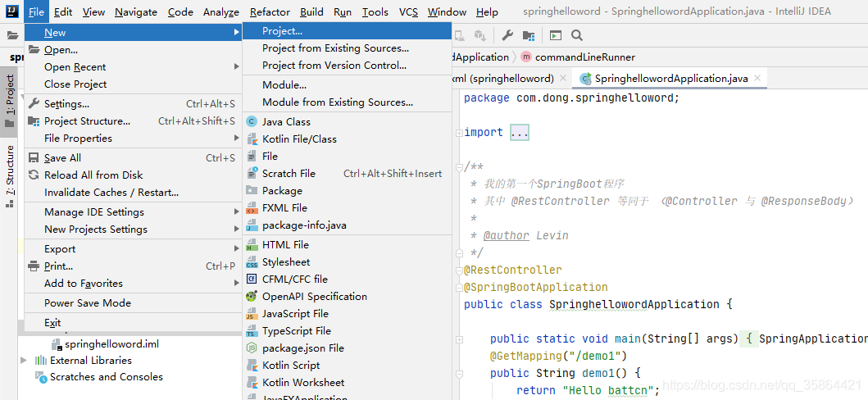Screen dimensions: 868x400
Task: Click the method icon beside commandLineRunner
Action: tap(526, 57)
